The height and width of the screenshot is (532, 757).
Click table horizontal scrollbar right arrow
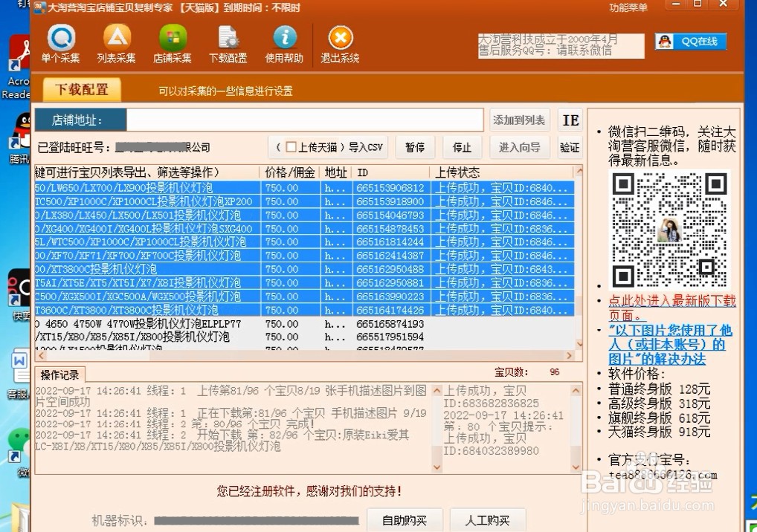coord(569,355)
